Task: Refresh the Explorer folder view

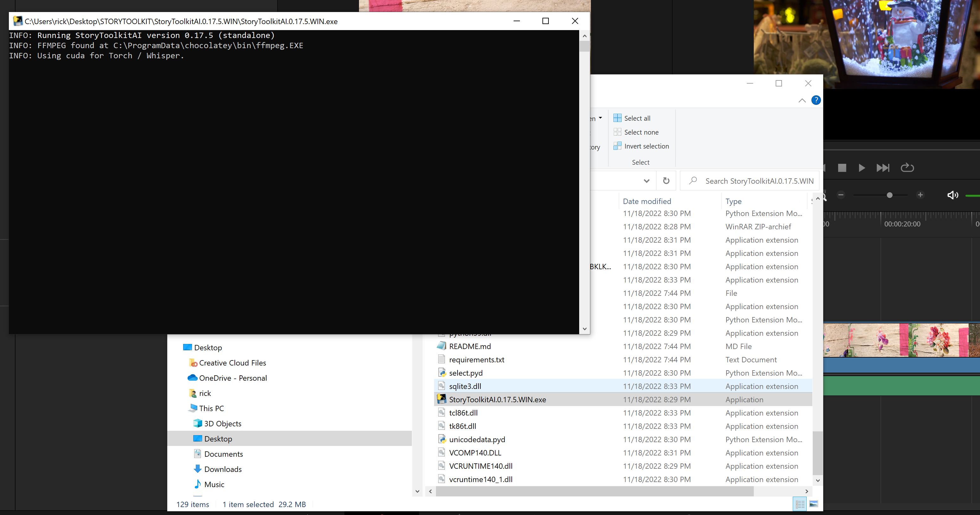Action: [666, 181]
